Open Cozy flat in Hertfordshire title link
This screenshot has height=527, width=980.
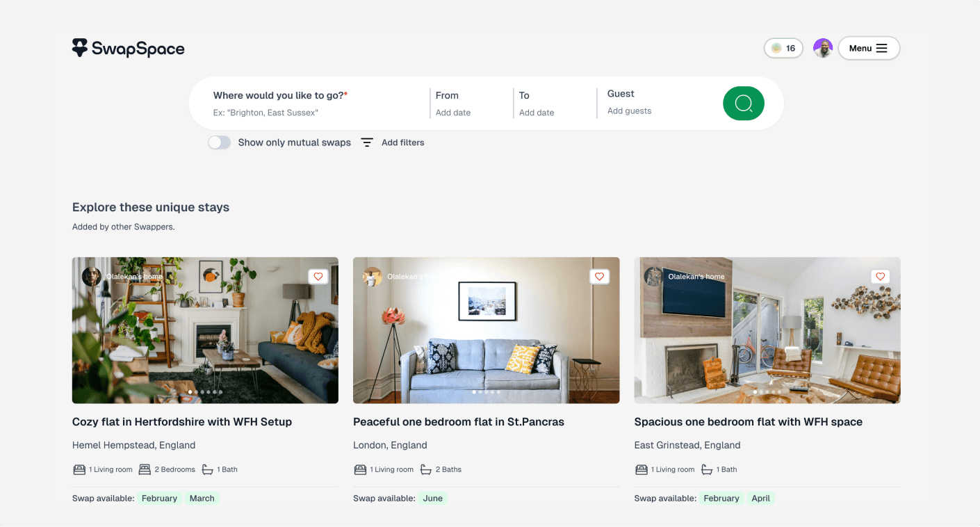click(182, 422)
